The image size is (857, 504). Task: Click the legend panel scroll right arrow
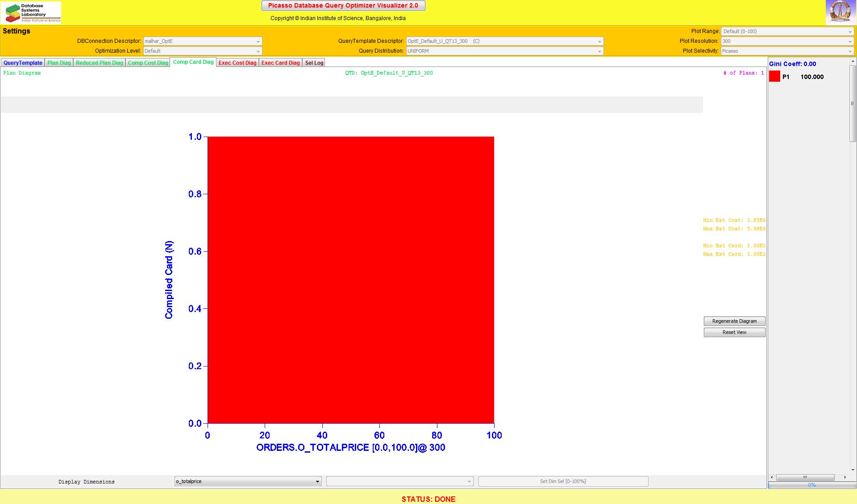[x=845, y=477]
